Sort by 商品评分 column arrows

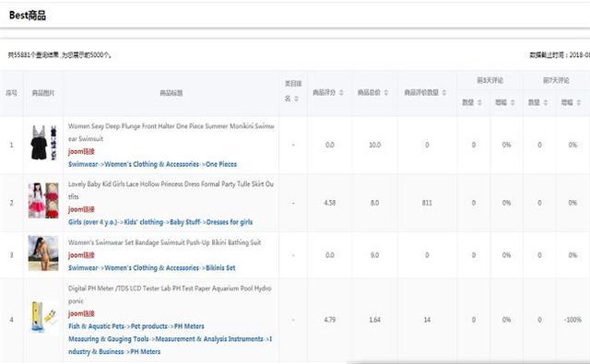pyautogui.click(x=341, y=92)
